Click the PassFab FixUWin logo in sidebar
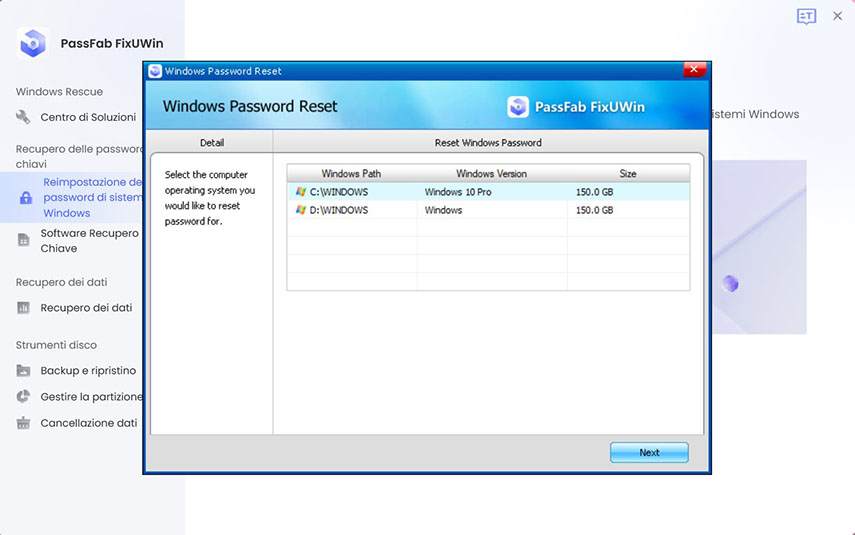Image resolution: width=855 pixels, height=535 pixels. click(x=33, y=43)
